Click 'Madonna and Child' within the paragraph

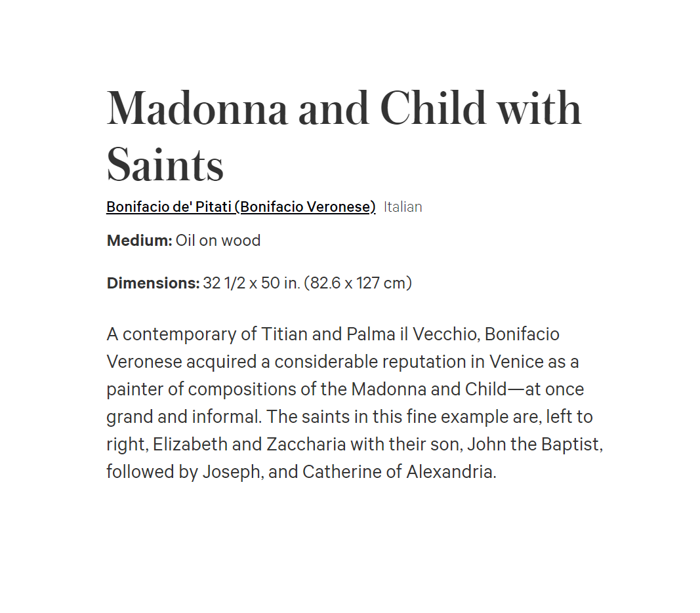428,389
